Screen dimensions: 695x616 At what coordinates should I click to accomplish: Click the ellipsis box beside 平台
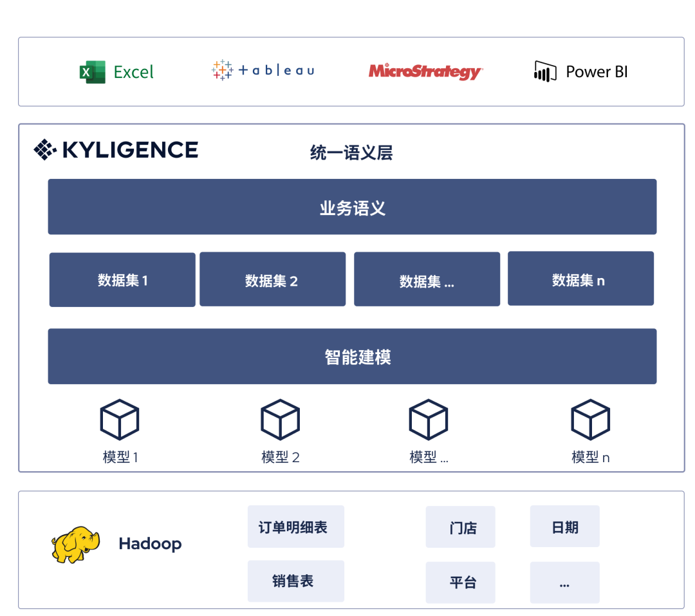[565, 583]
